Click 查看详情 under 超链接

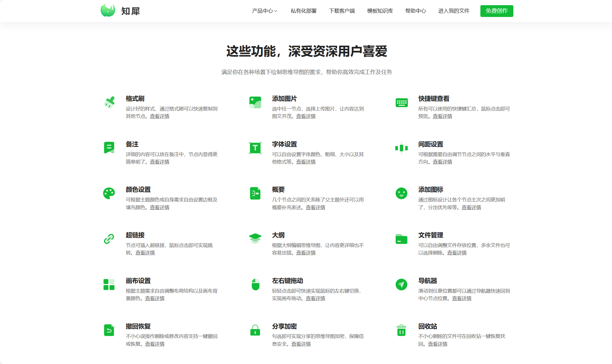pos(145,253)
